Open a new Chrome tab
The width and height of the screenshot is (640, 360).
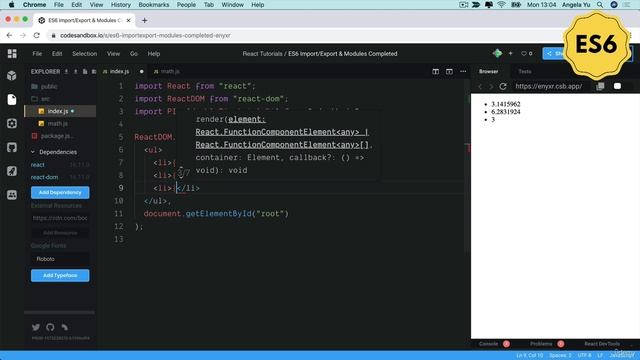click(144, 20)
